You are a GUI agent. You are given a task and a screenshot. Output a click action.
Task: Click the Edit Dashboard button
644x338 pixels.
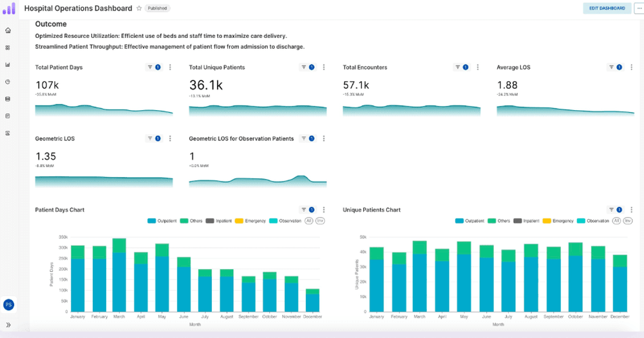607,8
